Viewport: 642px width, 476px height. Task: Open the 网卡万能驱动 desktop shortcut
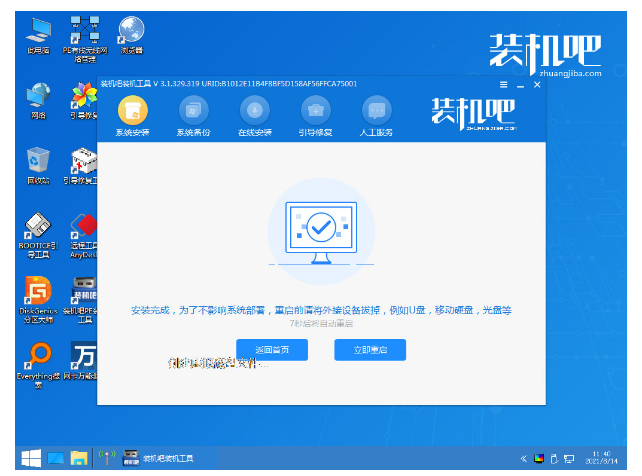tap(81, 362)
